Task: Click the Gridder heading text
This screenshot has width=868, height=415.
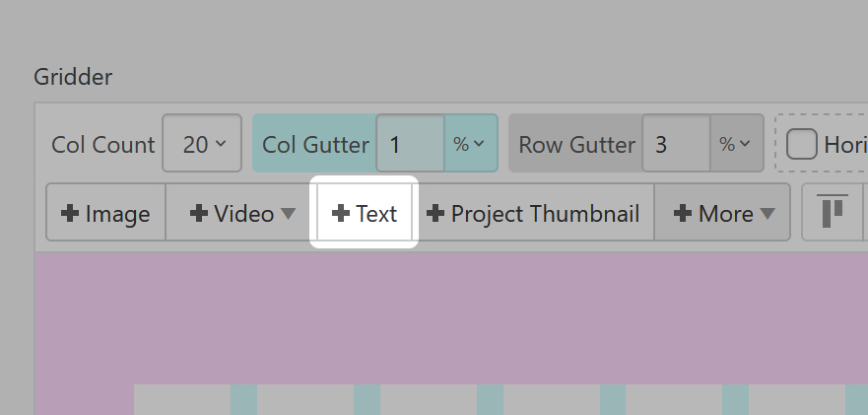Action: (74, 76)
